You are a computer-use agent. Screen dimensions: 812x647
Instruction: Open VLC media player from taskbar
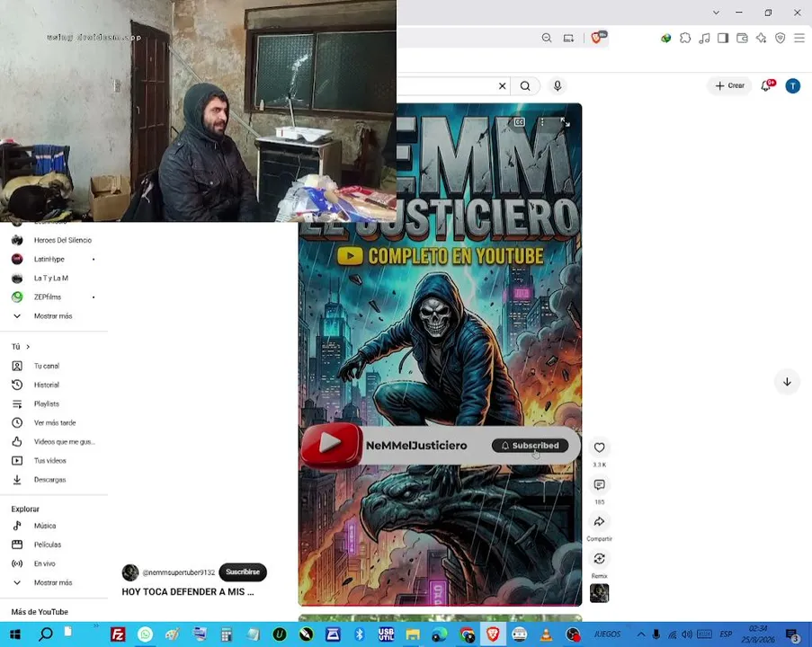pos(546,634)
